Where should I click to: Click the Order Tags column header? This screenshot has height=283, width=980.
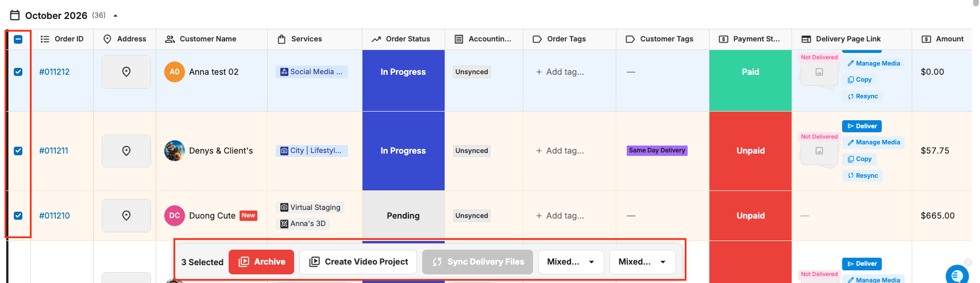point(569,39)
